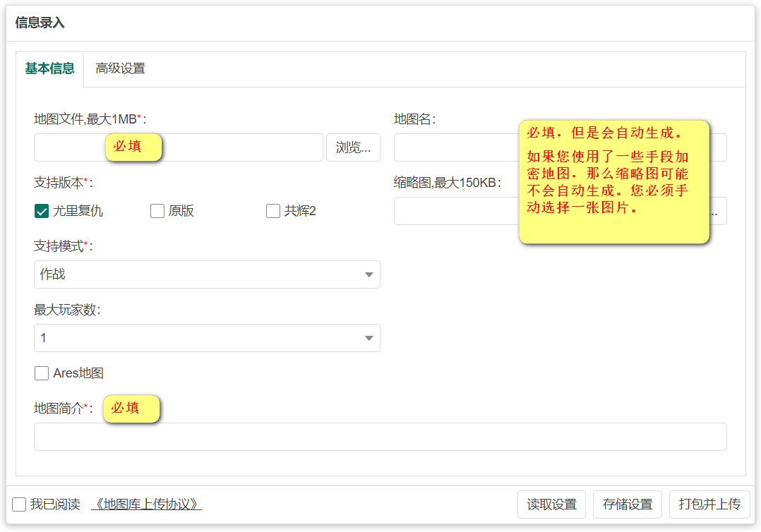Click the 最大玩家数 label text
The image size is (761, 532).
[x=67, y=310]
